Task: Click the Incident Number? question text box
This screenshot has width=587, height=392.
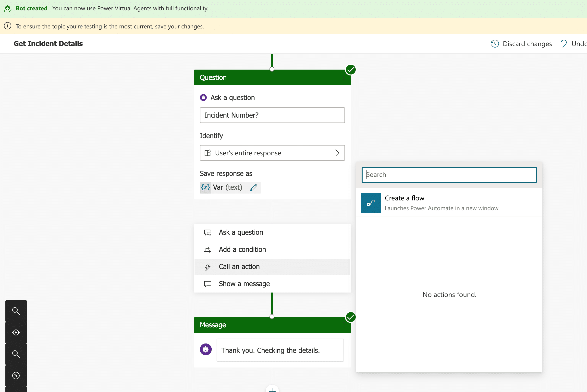Action: click(x=272, y=115)
